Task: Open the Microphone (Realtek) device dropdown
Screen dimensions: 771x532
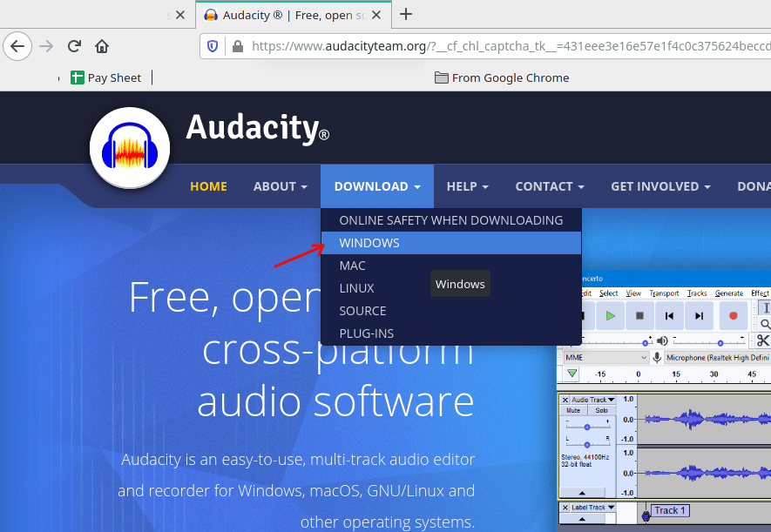Action: click(x=717, y=358)
